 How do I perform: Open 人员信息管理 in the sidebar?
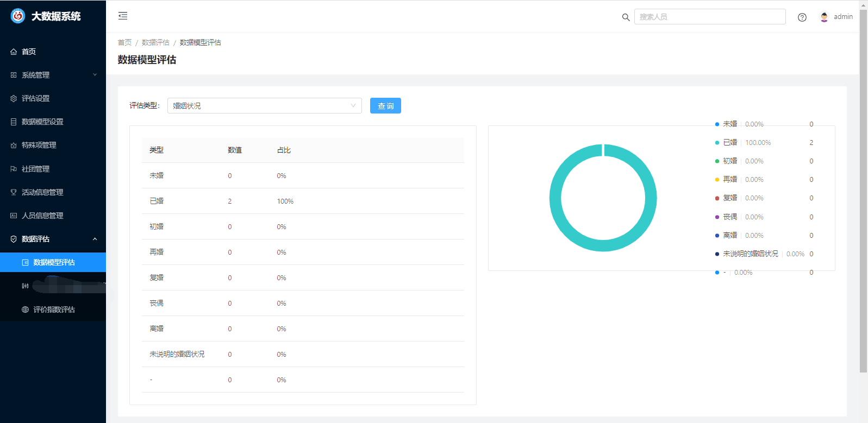click(x=42, y=216)
